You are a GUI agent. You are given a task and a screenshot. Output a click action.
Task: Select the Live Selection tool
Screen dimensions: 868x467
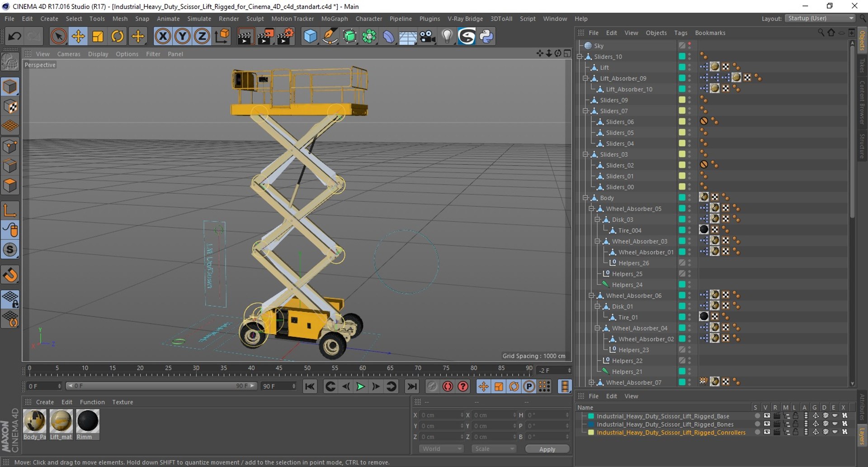coord(58,36)
